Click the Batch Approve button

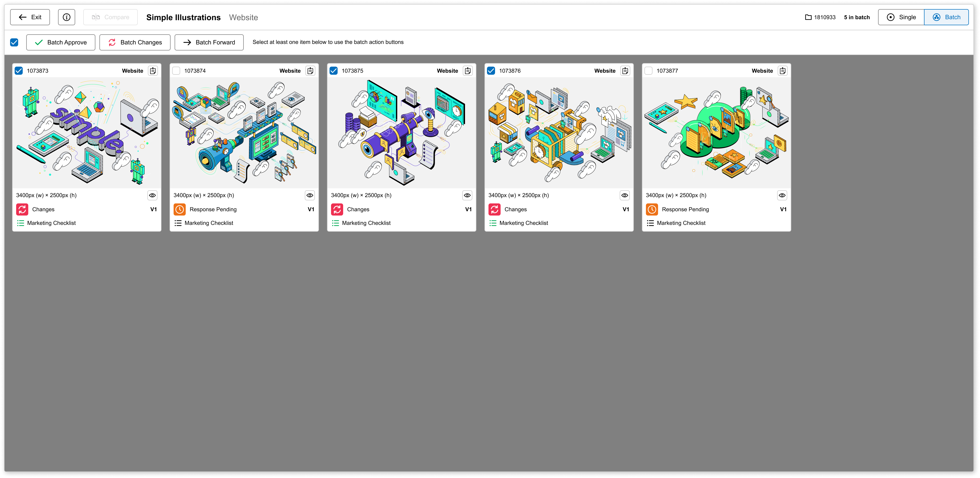[x=61, y=42]
